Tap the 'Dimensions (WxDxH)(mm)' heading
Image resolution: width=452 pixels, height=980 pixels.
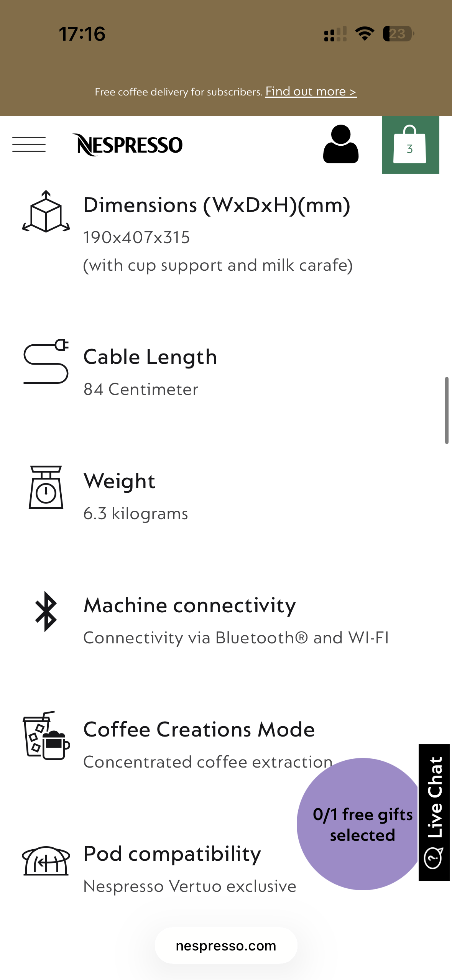click(x=217, y=205)
